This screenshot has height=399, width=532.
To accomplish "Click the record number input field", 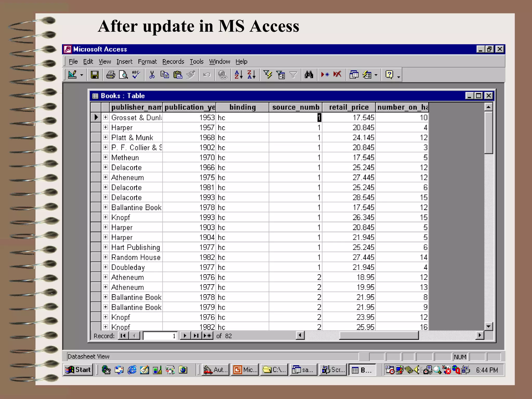I will tap(160, 336).
